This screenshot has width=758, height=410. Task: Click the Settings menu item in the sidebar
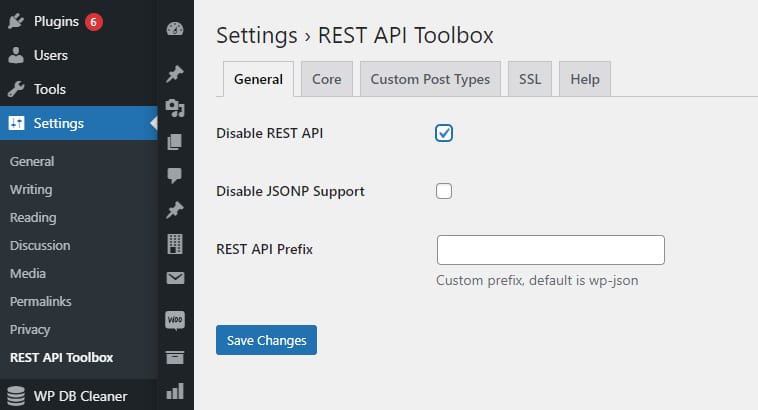(x=79, y=123)
